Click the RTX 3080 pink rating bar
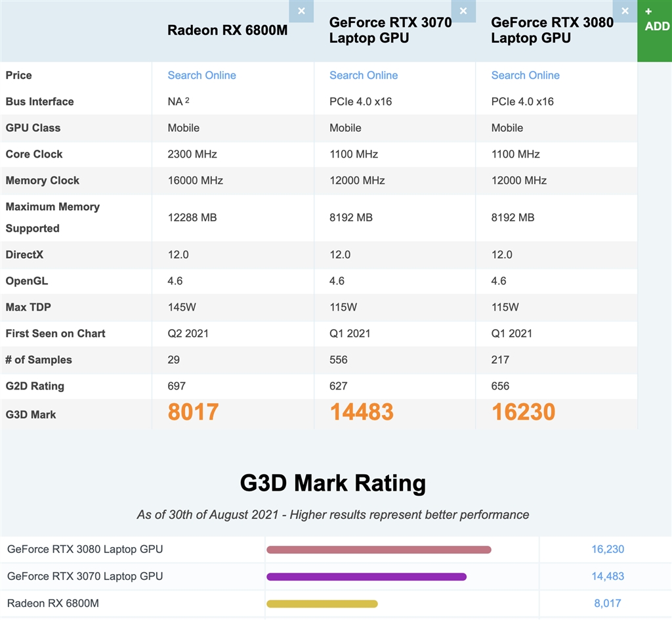 click(379, 550)
